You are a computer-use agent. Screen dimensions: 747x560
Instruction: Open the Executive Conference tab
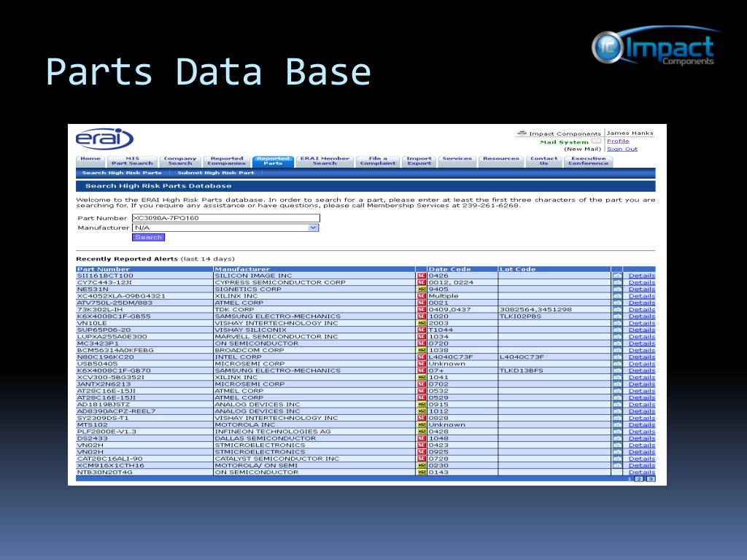tap(589, 161)
